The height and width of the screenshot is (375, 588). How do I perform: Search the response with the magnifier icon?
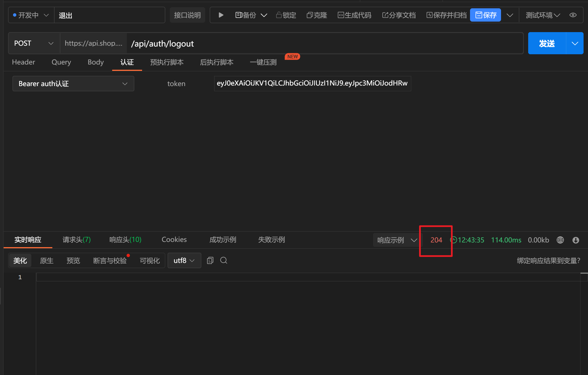click(224, 260)
